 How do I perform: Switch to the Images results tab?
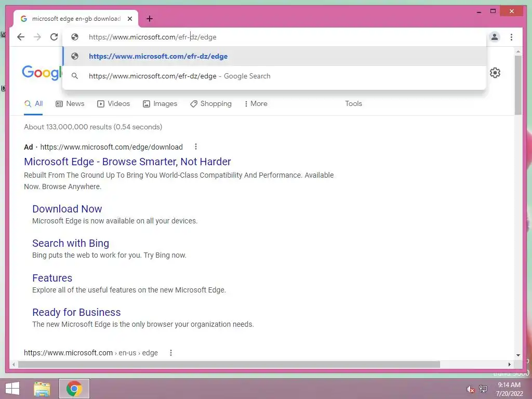point(160,104)
